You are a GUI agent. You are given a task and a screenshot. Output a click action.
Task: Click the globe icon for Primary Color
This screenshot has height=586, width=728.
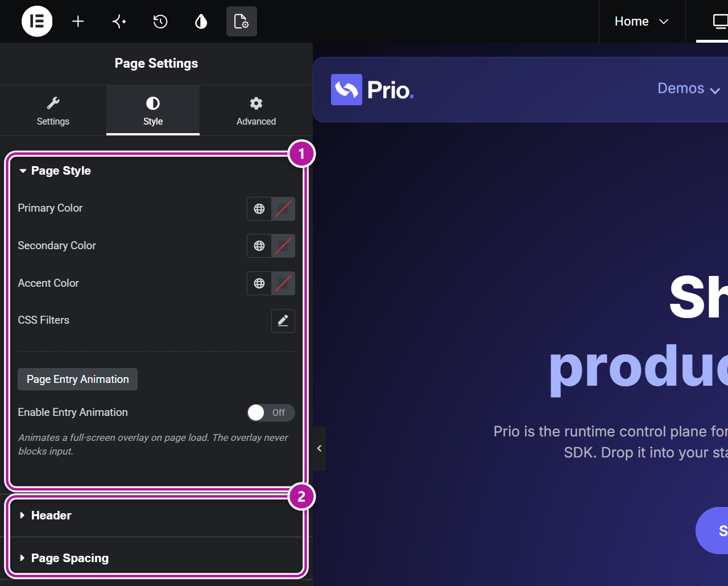point(259,209)
